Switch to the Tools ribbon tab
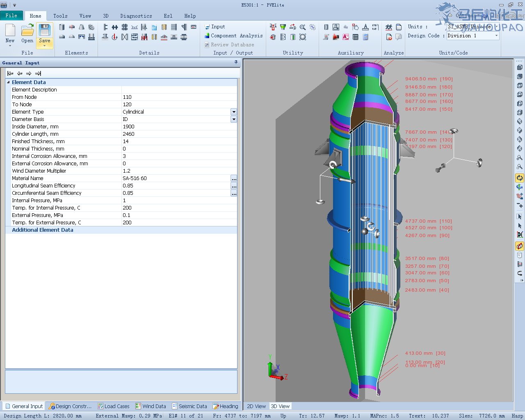The height and width of the screenshot is (420, 525). coord(60,16)
